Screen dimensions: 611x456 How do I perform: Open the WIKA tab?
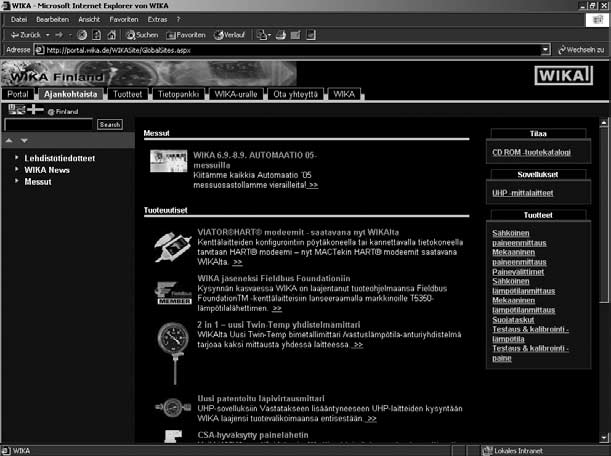tap(344, 94)
